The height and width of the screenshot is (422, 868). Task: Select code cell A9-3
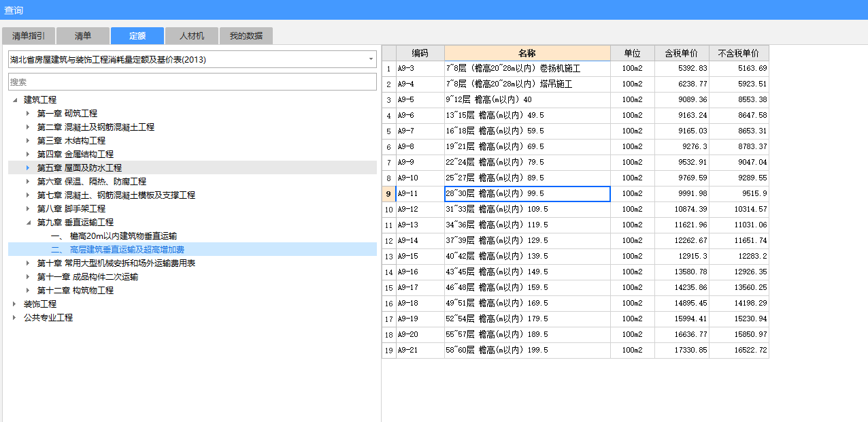click(x=420, y=69)
